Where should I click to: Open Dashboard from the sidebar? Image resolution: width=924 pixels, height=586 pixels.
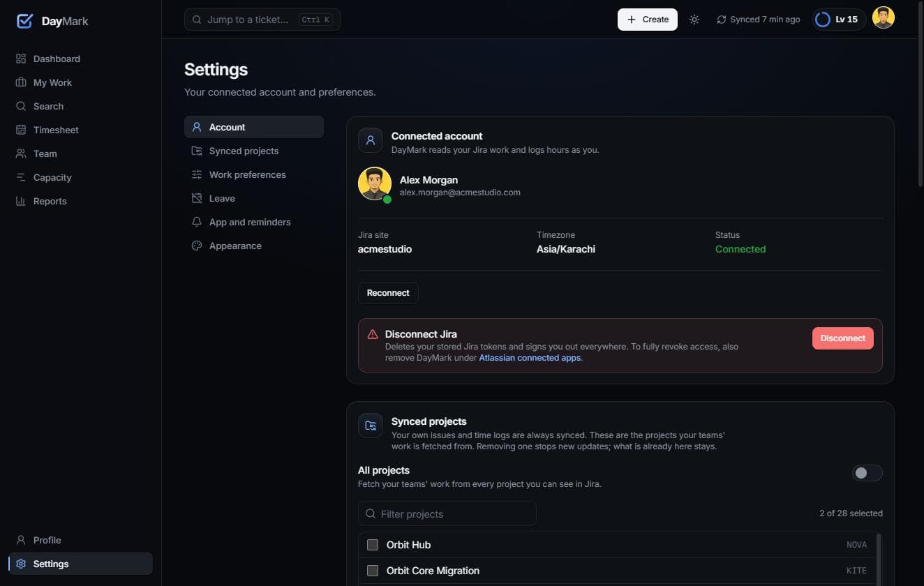pos(80,59)
